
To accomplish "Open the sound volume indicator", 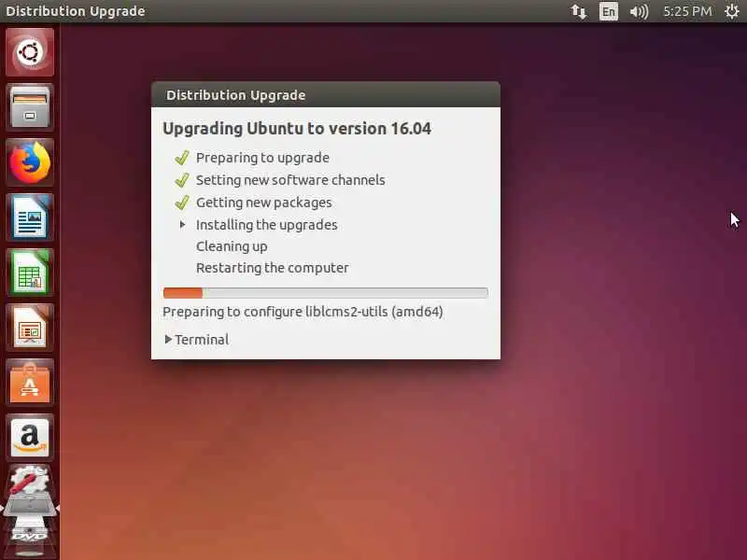I will click(639, 11).
